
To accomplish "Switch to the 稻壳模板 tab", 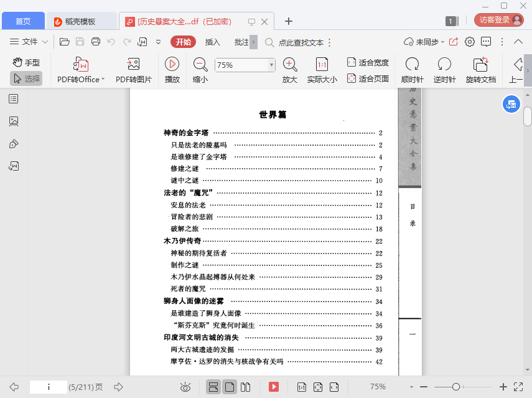I will coord(82,21).
